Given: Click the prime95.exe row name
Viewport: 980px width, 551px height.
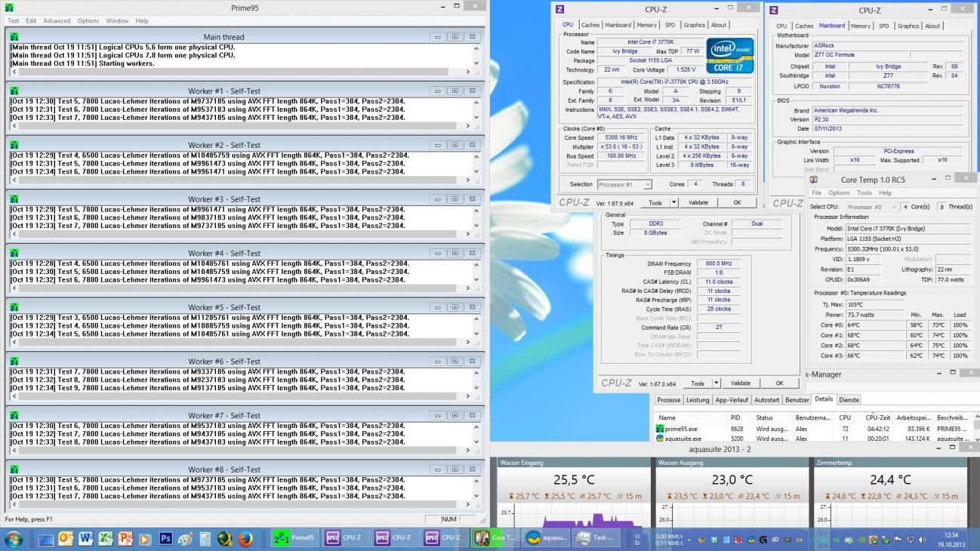Looking at the screenshot, I should pyautogui.click(x=681, y=429).
